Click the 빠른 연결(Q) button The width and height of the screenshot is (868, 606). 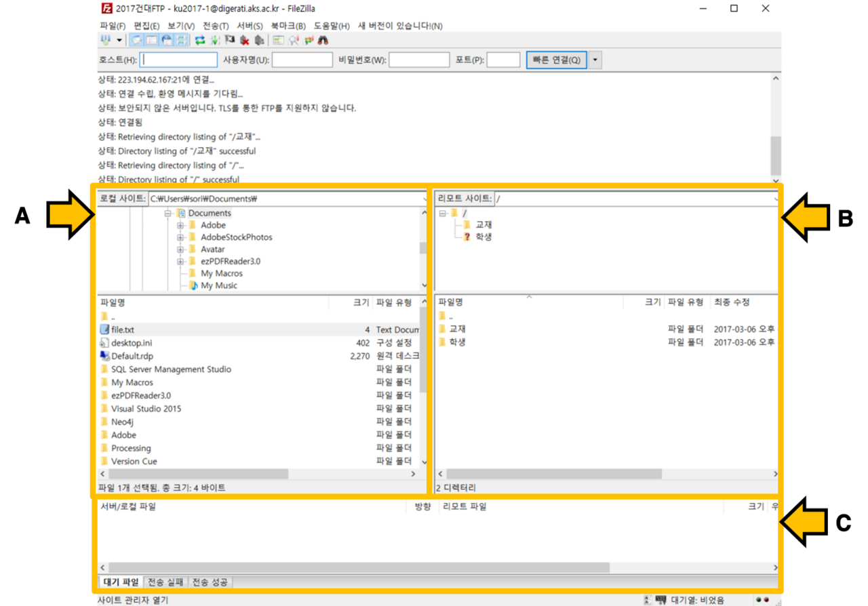[556, 60]
